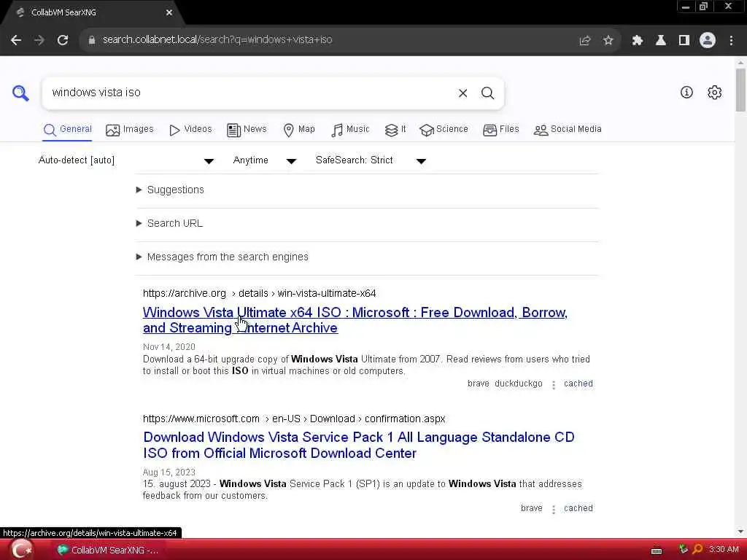Screen dimensions: 747x560
Task: Click archive.org result URL breadcrumb
Action: [x=259, y=293]
